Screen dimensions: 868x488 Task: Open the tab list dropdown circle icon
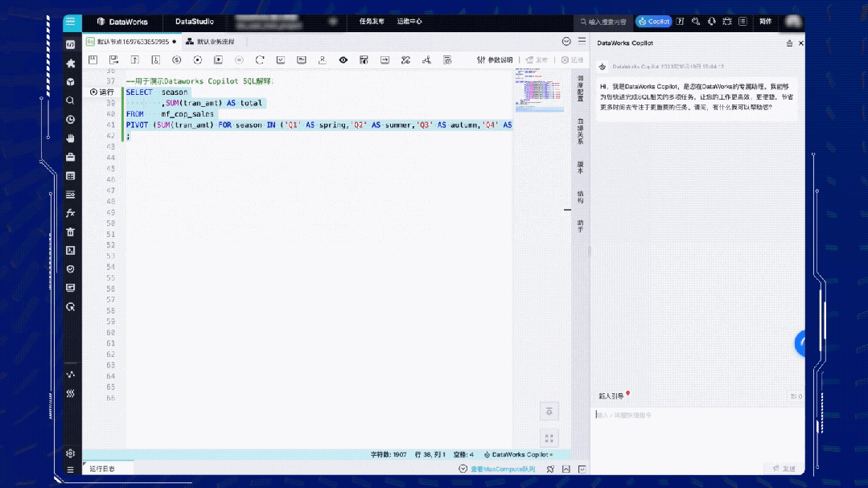point(566,42)
